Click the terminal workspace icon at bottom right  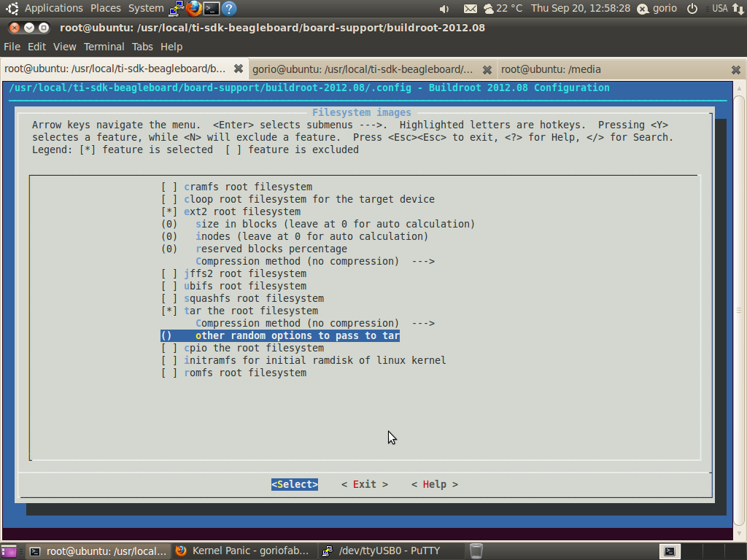670,551
